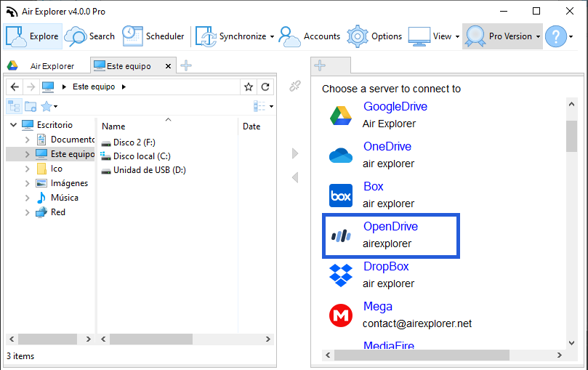Connect to OneDrive server

[387, 147]
